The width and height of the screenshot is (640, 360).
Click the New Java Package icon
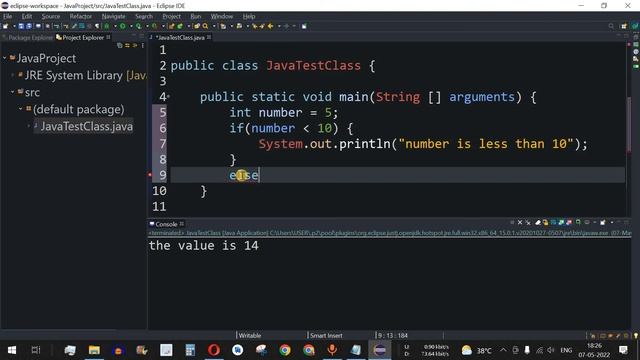point(171,26)
